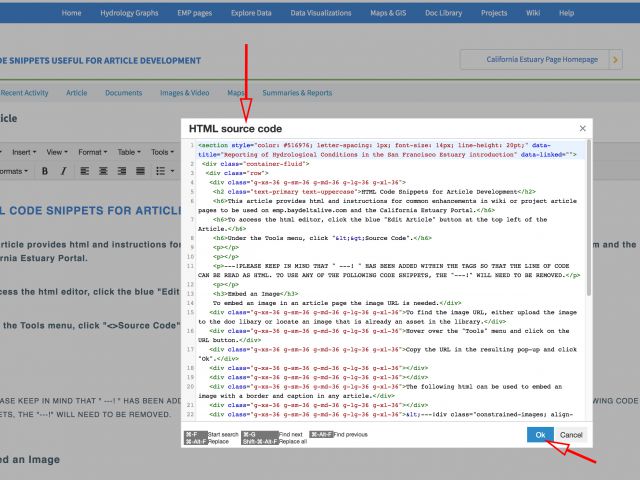Switch to the Recent Activity tab
The image size is (640, 480).
click(24, 93)
